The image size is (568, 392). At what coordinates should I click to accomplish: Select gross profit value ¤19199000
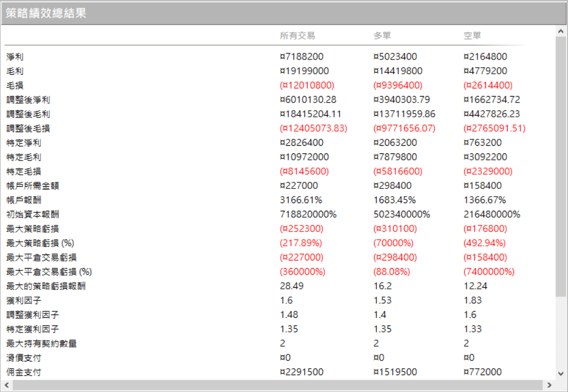click(304, 72)
